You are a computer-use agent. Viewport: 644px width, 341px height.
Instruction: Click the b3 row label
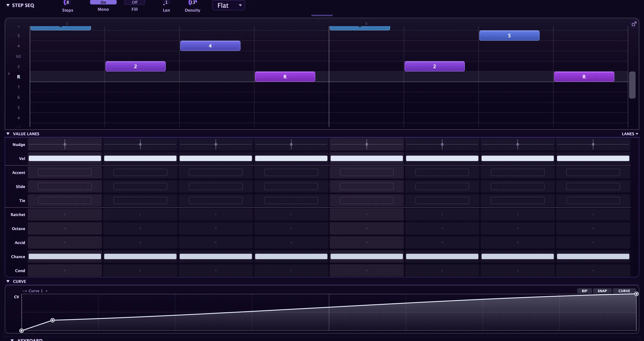pos(18,57)
